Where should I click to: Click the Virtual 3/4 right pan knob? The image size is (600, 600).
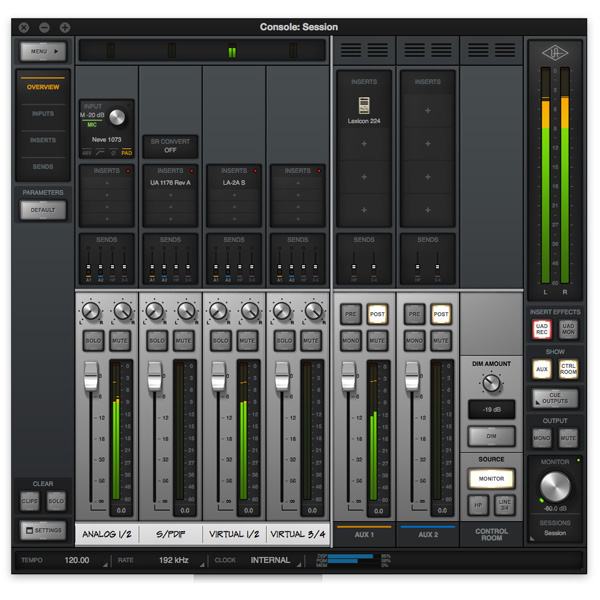tap(313, 311)
